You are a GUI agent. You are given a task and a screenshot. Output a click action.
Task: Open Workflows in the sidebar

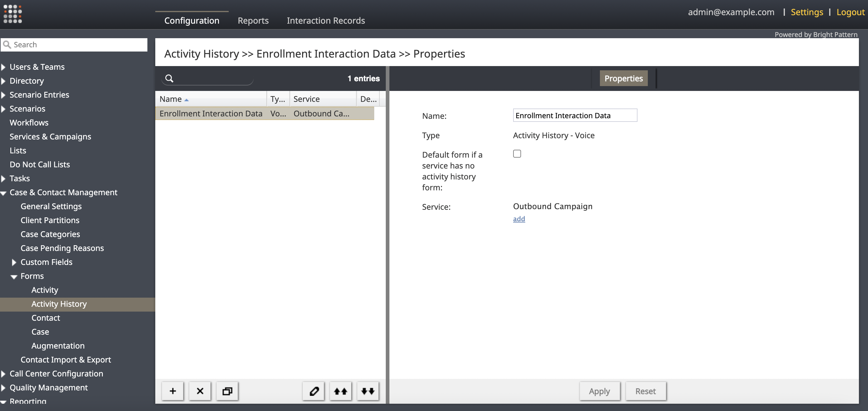[x=29, y=123]
